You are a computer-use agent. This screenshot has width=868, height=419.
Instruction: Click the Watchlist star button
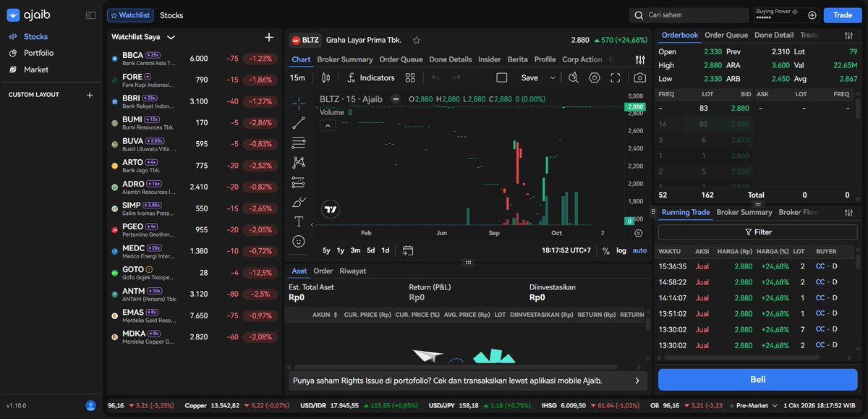click(130, 14)
